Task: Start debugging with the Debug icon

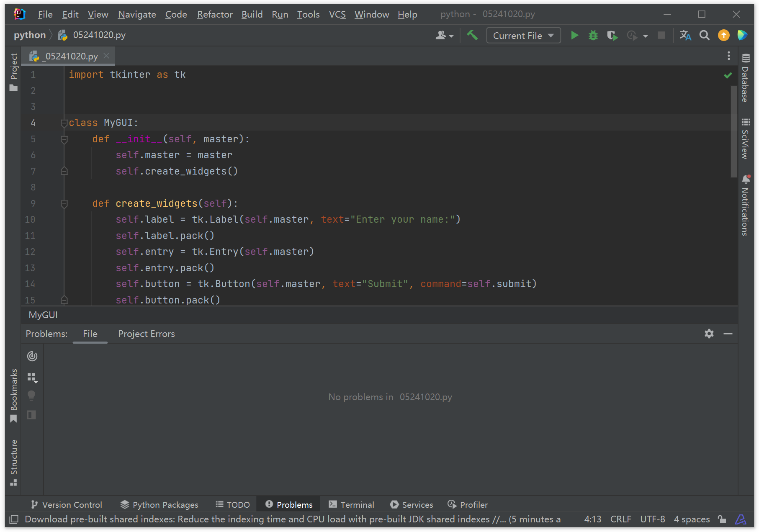Action: [593, 35]
